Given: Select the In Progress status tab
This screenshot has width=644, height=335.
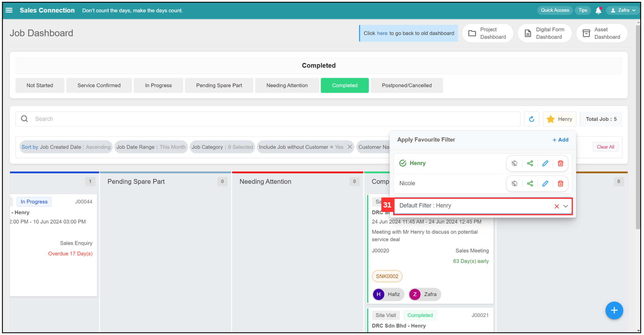Looking at the screenshot, I should point(158,85).
